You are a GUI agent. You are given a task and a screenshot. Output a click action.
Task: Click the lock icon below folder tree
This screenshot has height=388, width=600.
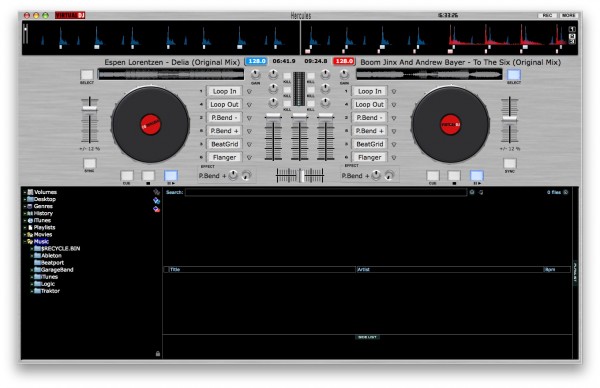click(x=158, y=354)
